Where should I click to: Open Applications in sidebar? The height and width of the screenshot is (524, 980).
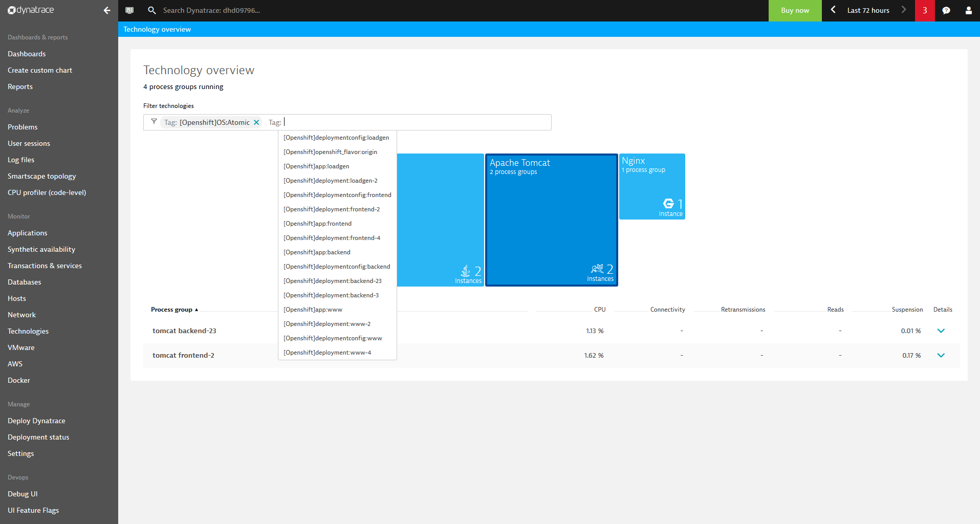pos(27,233)
